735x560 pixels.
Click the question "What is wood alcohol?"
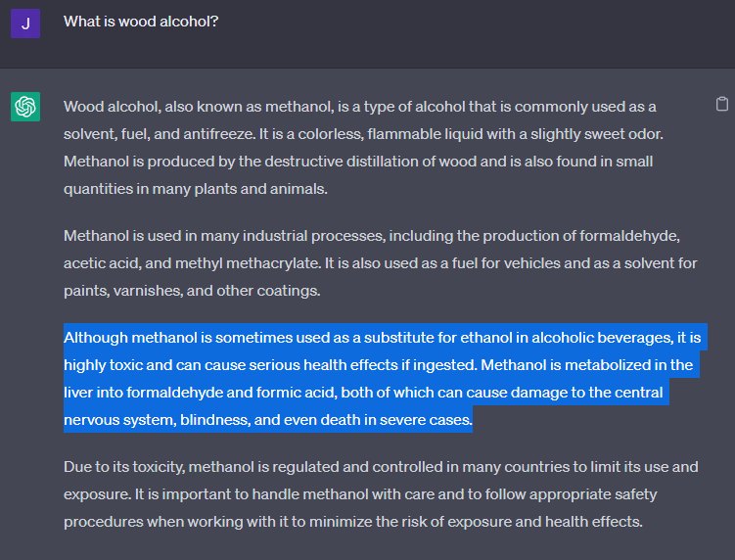[x=141, y=21]
